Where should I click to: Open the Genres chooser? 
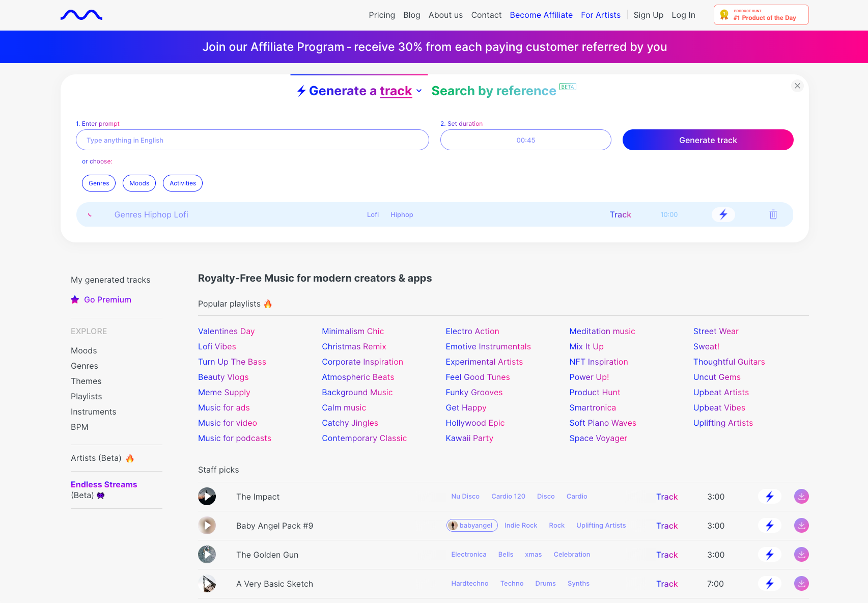[x=99, y=183]
